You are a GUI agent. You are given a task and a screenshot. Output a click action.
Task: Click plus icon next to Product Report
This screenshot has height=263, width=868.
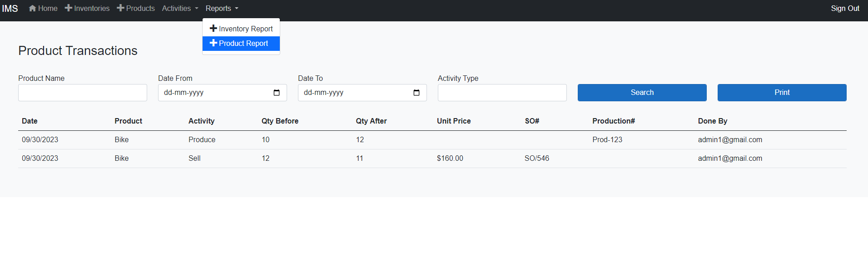click(213, 43)
